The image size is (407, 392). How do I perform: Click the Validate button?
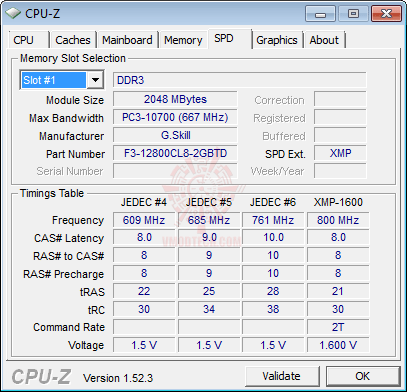[282, 376]
